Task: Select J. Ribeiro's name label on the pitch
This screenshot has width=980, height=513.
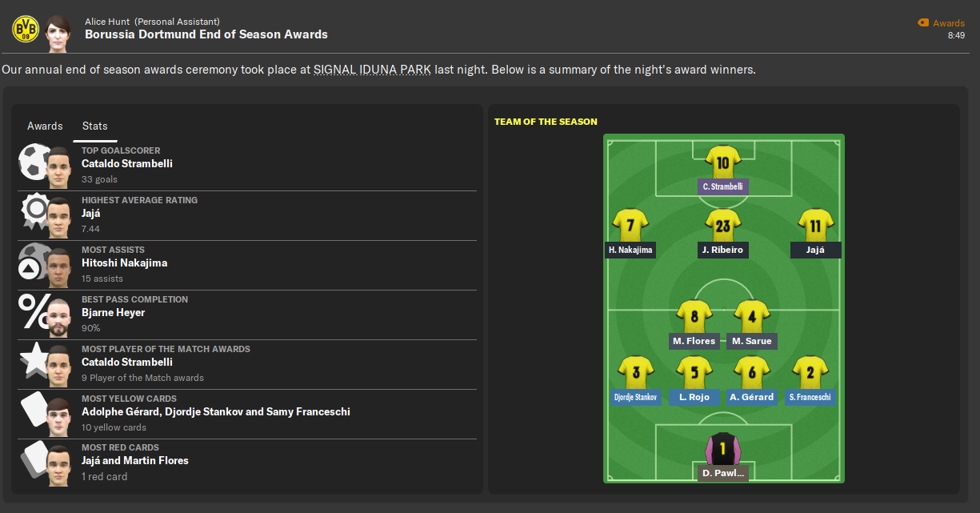Action: (722, 250)
